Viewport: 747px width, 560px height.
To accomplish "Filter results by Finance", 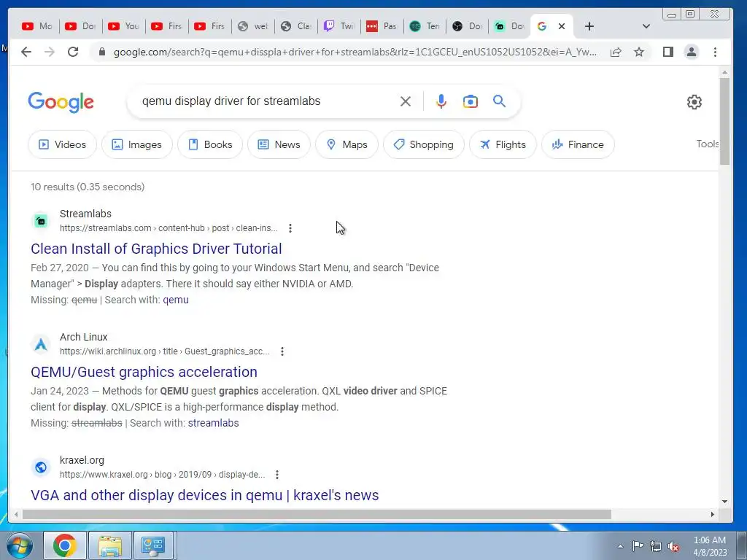I will coord(578,144).
